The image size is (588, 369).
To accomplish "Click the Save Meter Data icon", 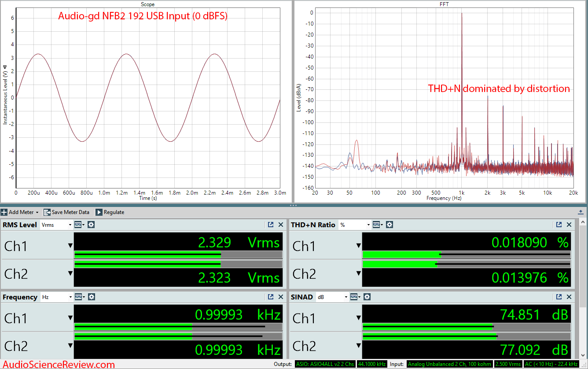I will coord(47,212).
